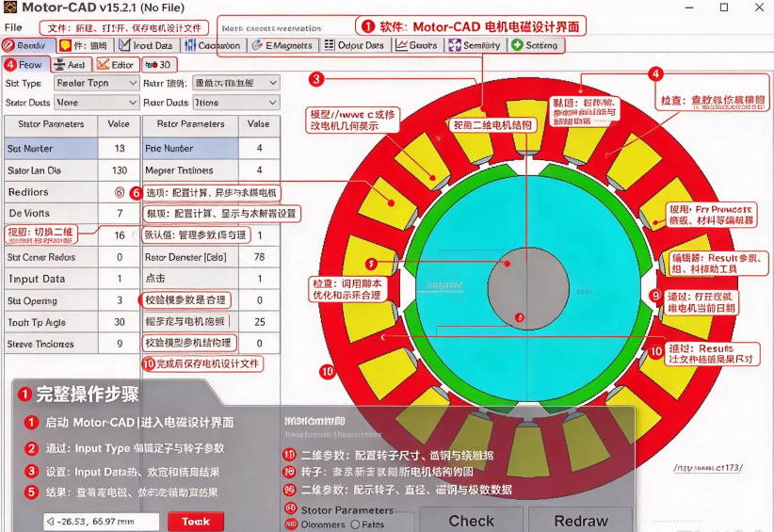Open the File menu
Screen dimensions: 774x532
pos(13,27)
